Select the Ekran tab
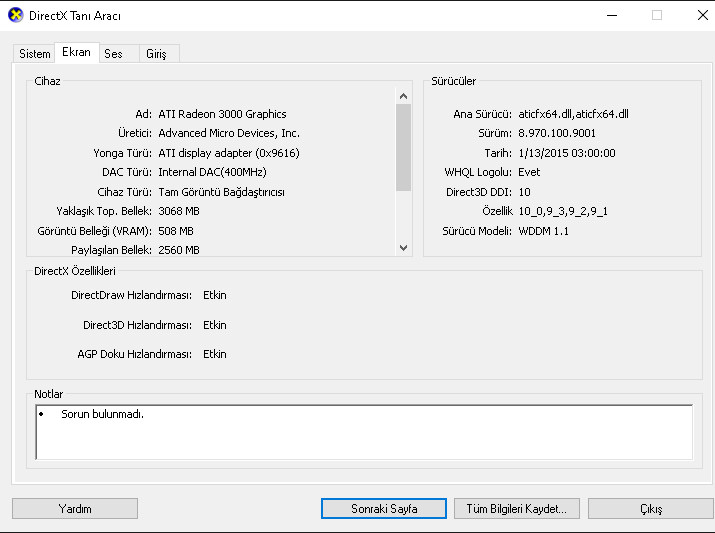Image resolution: width=715 pixels, height=533 pixels. (x=77, y=52)
